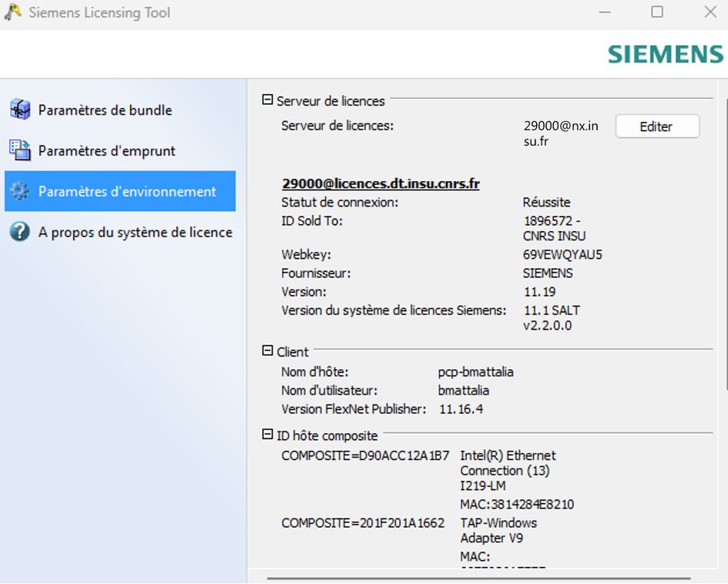The image size is (728, 584).
Task: Click the Serveur de licences: field label
Action: pos(337,126)
